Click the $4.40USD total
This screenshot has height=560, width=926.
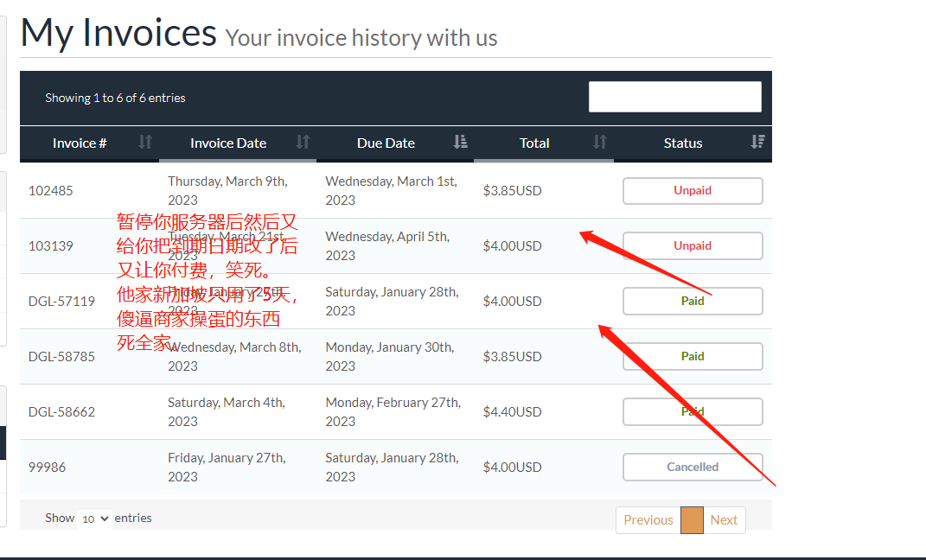512,411
